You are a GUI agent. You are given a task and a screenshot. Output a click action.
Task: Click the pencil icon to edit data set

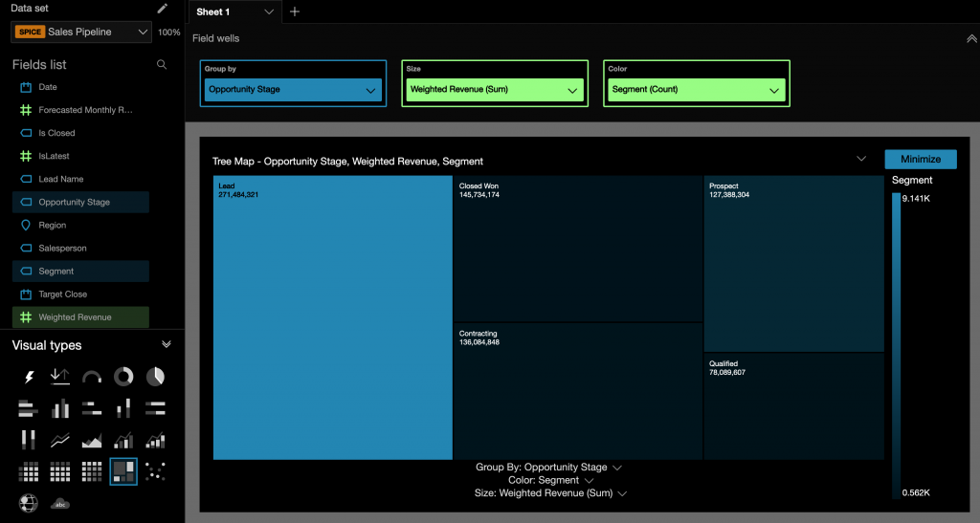[163, 9]
